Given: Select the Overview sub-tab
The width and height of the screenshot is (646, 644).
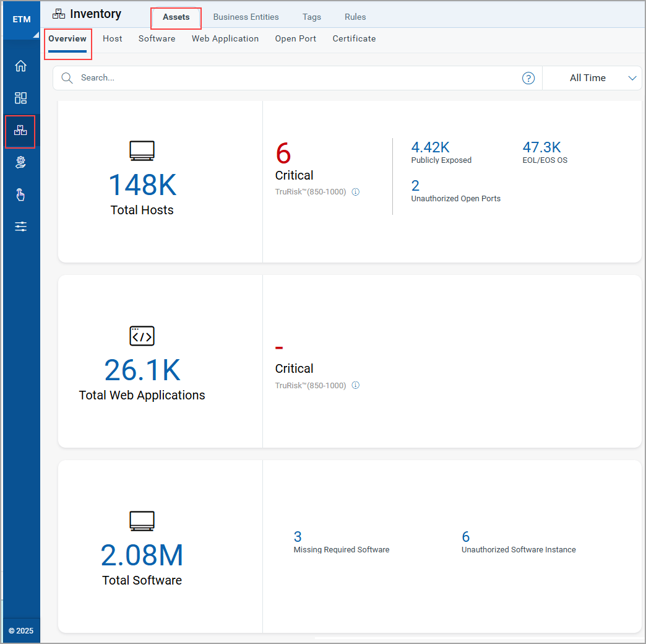Looking at the screenshot, I should [x=67, y=39].
